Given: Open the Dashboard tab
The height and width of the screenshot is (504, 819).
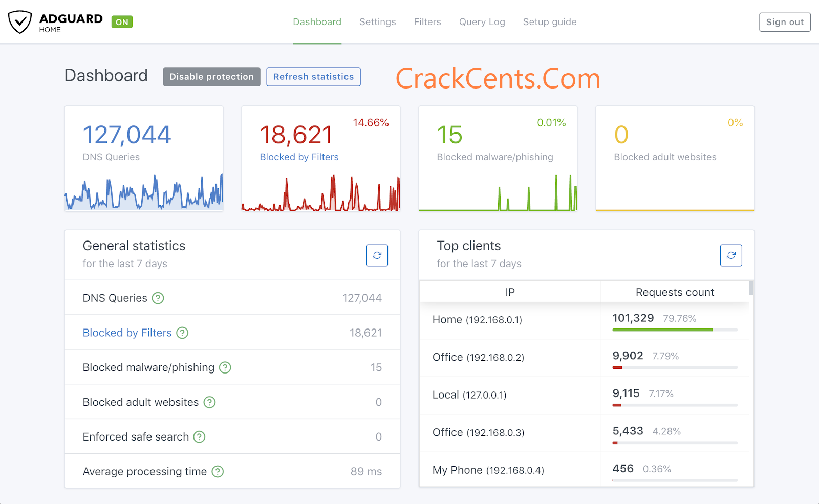Looking at the screenshot, I should [x=317, y=22].
